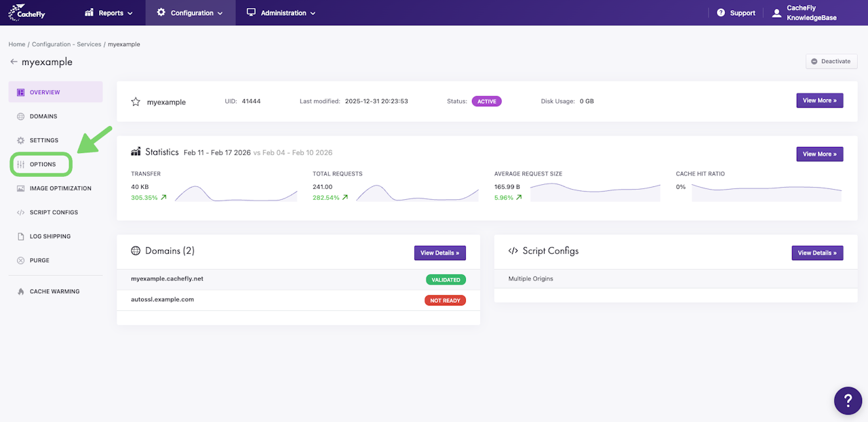Click View More in the service summary card
868x422 pixels.
click(820, 100)
